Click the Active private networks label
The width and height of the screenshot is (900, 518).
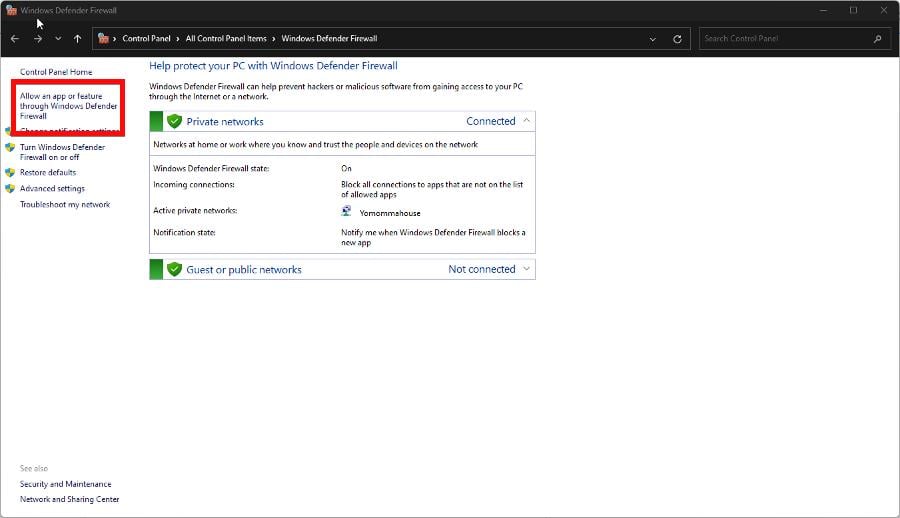pos(195,210)
